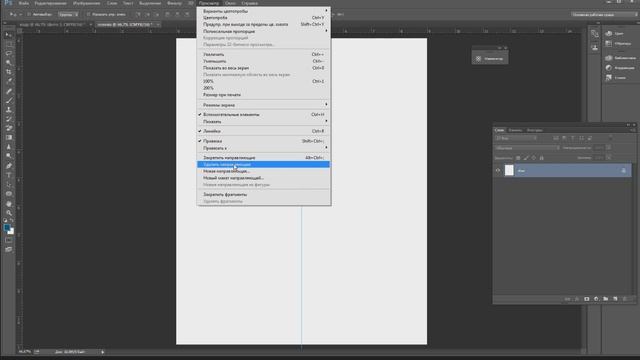Hide the Фон layer with eye icon
The image size is (640, 360).
pos(498,171)
